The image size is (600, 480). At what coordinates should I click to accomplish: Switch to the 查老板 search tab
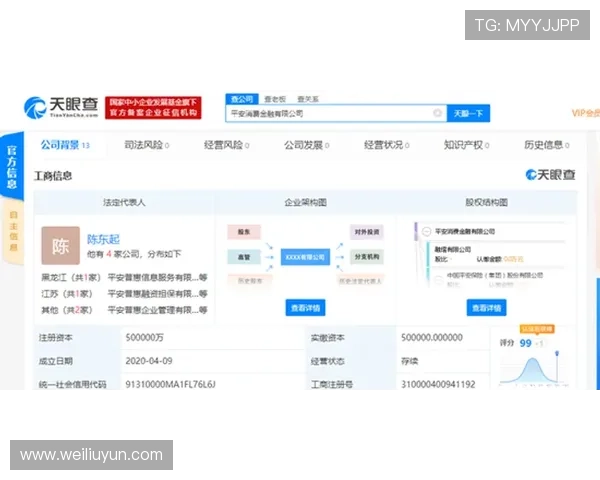tap(275, 99)
